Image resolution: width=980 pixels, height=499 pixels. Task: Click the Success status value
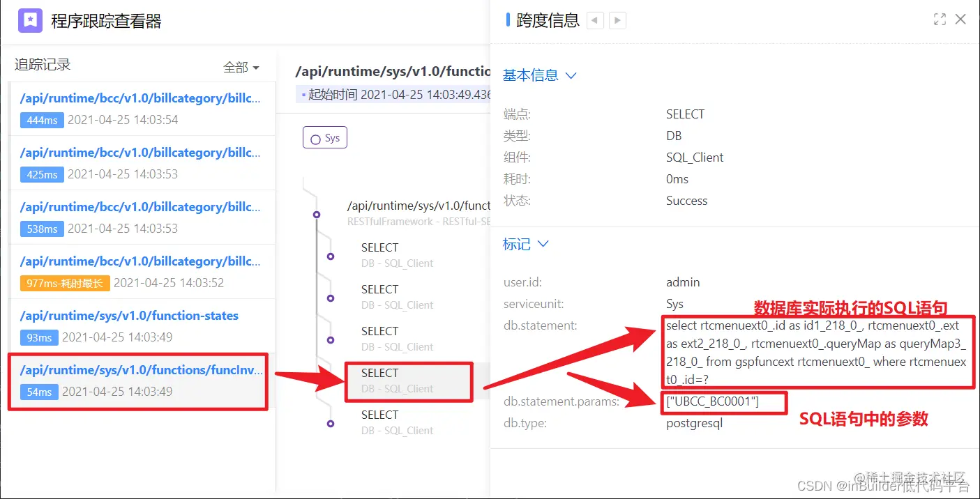686,201
